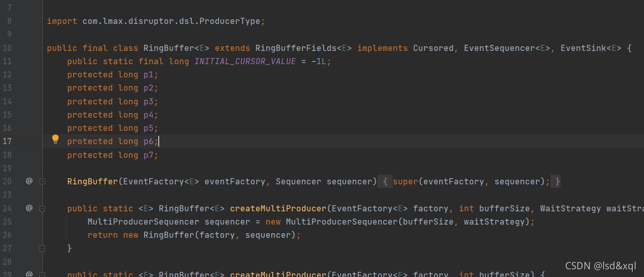The width and height of the screenshot is (644, 277).
Task: Click the folded closing brace placeholder after super call
Action: tap(555, 181)
